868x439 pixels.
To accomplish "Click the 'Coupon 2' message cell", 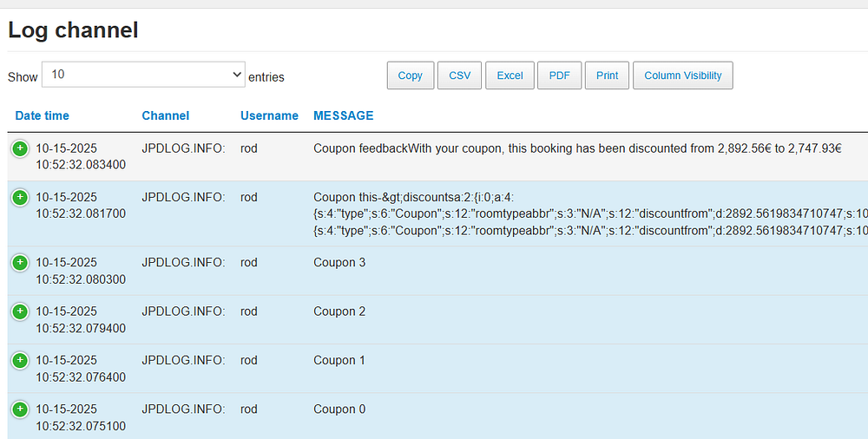I will coord(339,311).
